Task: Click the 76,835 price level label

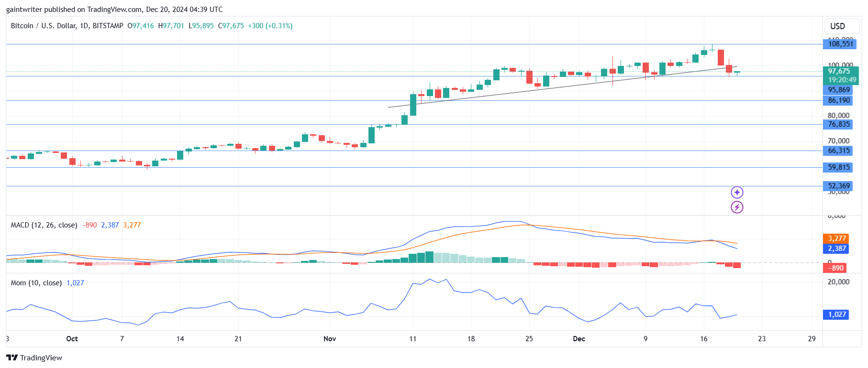Action: tap(839, 124)
